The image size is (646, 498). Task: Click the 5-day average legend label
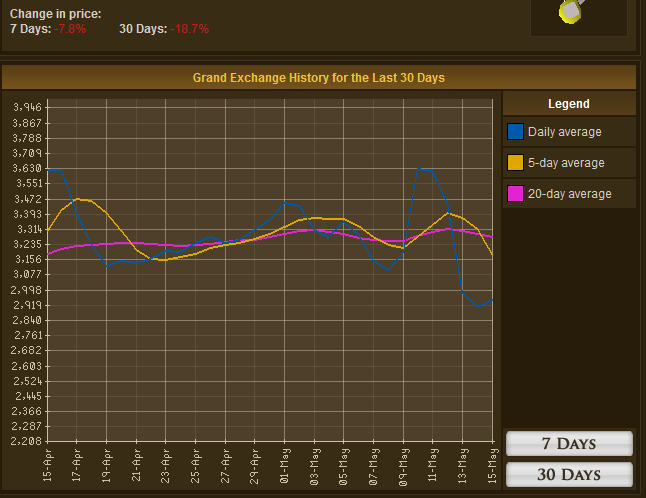(x=566, y=163)
